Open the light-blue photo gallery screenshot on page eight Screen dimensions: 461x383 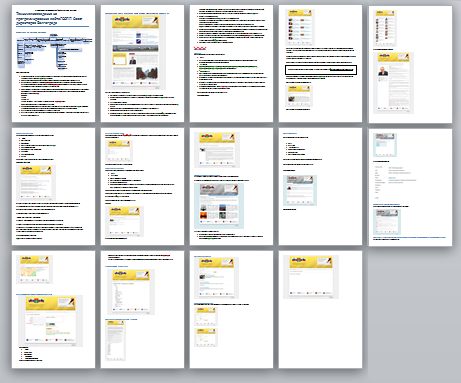tap(219, 206)
